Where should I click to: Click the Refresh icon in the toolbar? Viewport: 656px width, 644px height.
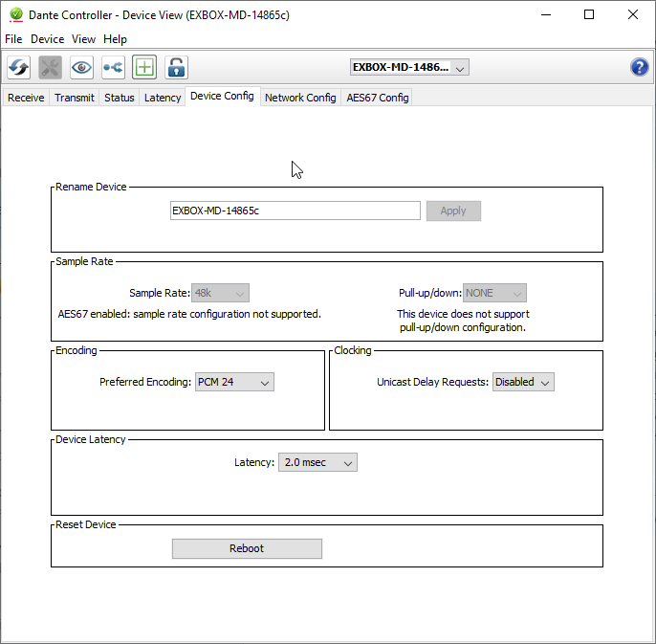19,67
